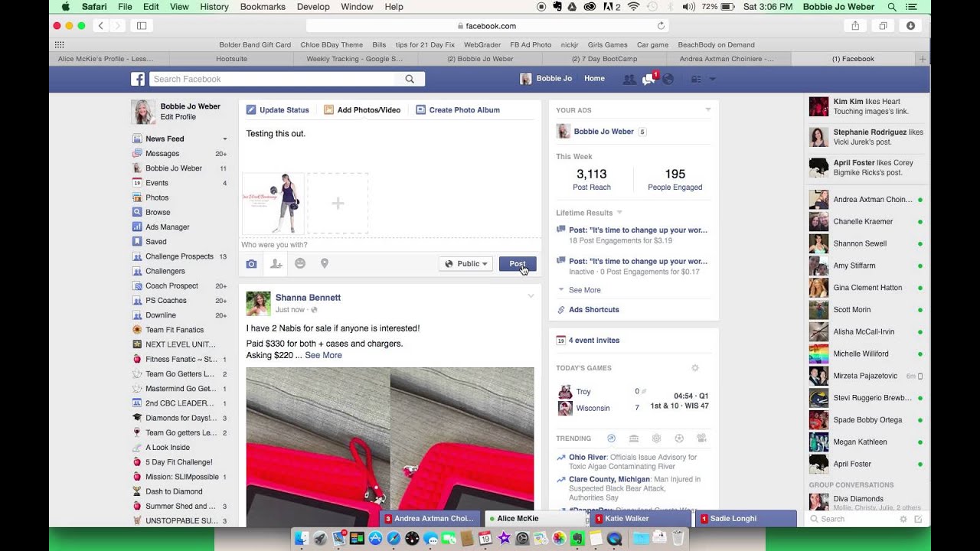Open Challenge Prospects in sidebar

[179, 256]
